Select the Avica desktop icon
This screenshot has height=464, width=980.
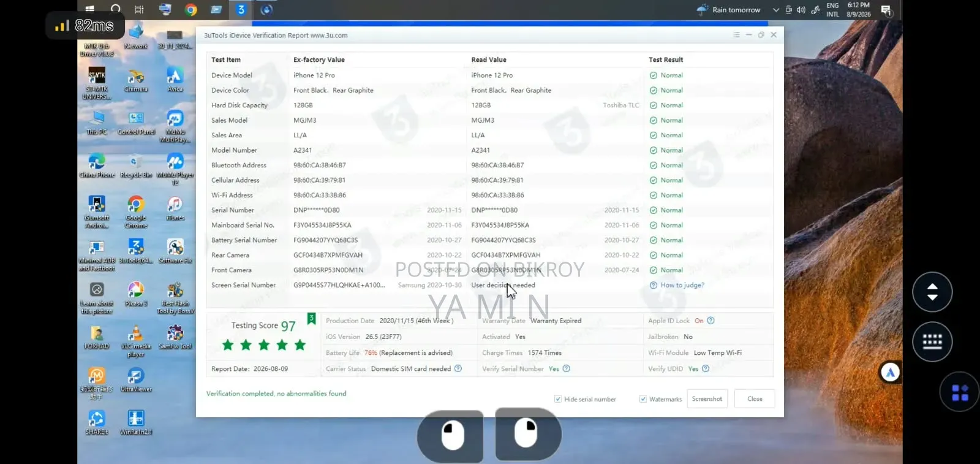[x=175, y=80]
